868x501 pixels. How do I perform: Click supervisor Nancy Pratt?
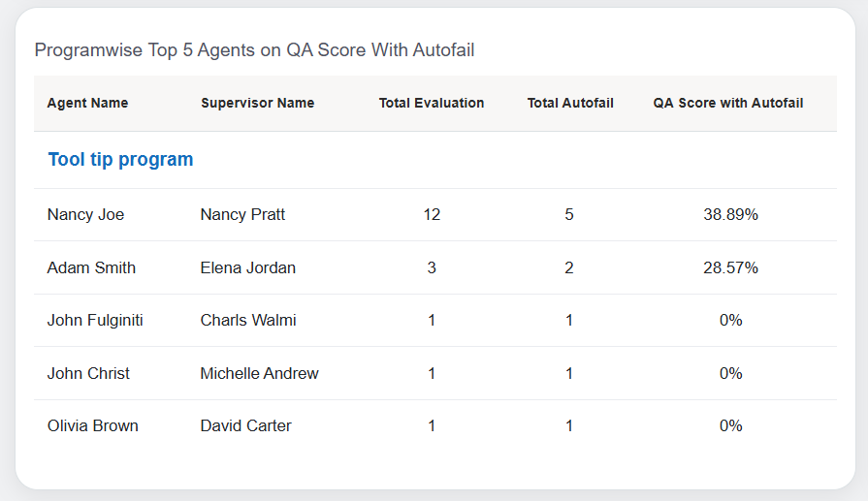pos(242,215)
